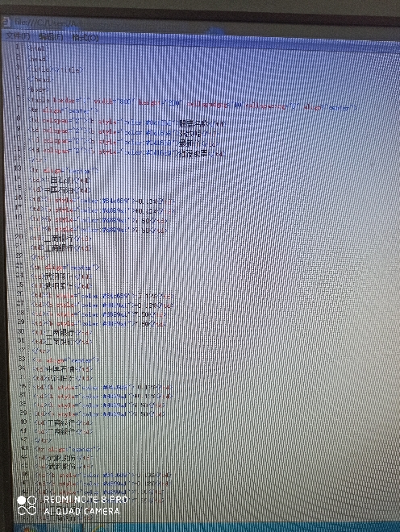This screenshot has height=532, width=400.
Task: Click the <tr align> tag on line 33
Action: [x=66, y=360]
